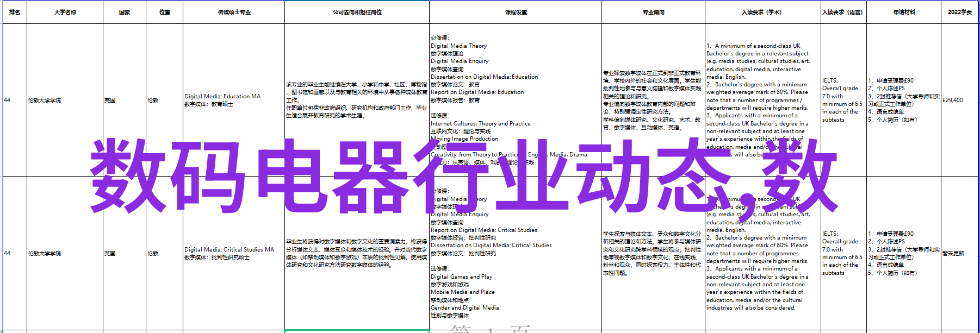Select the 专业偏向 column header
This screenshot has width=980, height=333.
click(653, 12)
